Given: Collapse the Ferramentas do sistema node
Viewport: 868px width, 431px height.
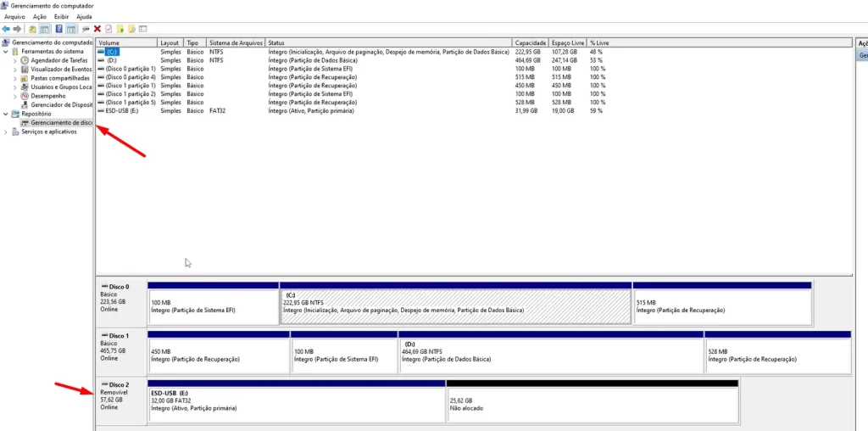Looking at the screenshot, I should tap(6, 52).
